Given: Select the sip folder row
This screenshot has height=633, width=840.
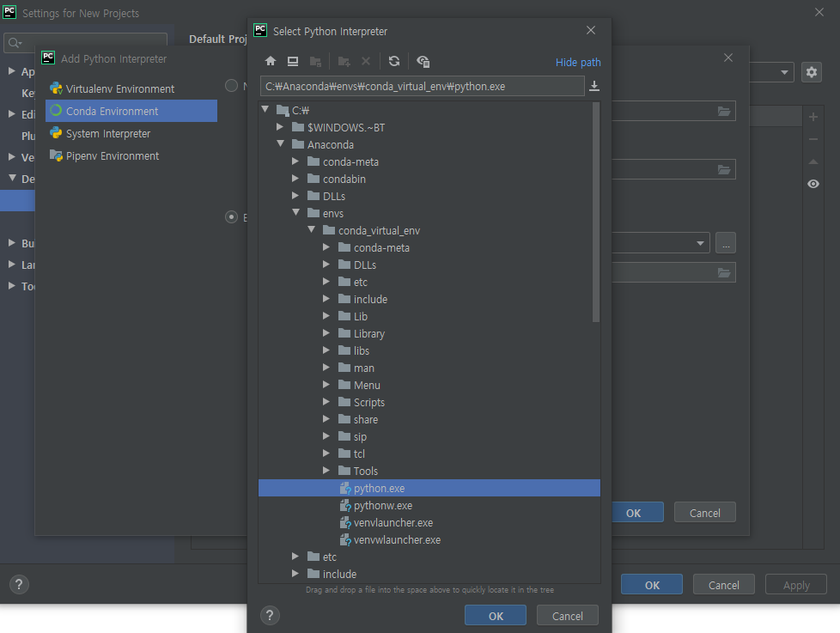Looking at the screenshot, I should 429,436.
